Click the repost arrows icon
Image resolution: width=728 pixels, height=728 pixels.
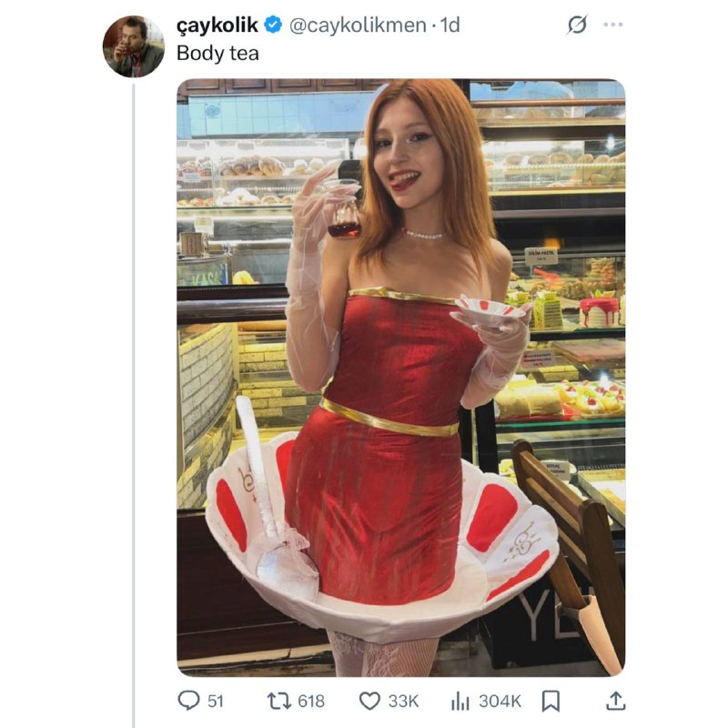click(278, 701)
